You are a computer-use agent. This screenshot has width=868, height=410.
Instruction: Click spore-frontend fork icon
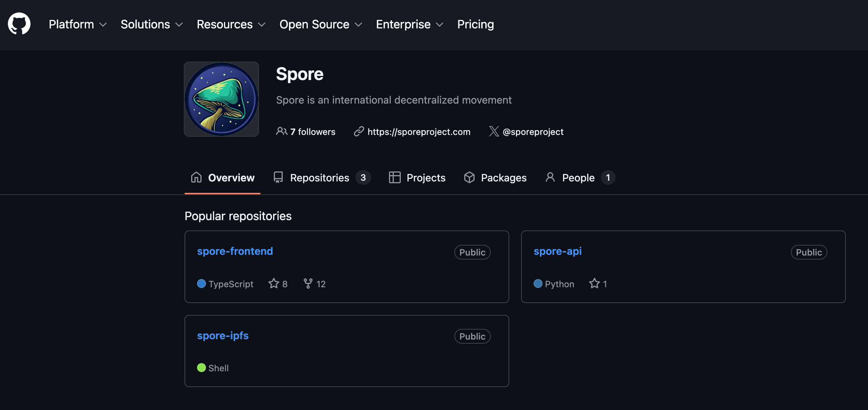pos(308,284)
